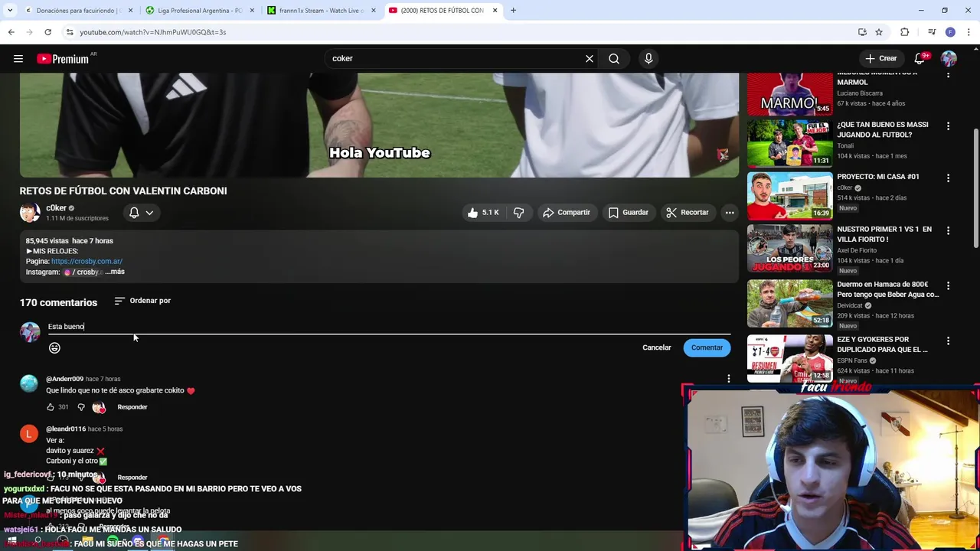The image size is (980, 551).
Task: Open the Duermo en Hamaca de 800€ video thumbnail
Action: point(789,303)
